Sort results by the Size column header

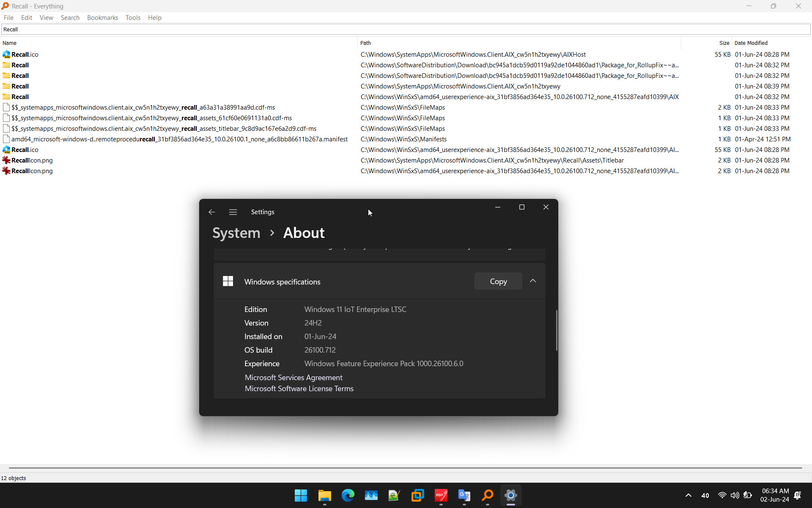coord(707,43)
